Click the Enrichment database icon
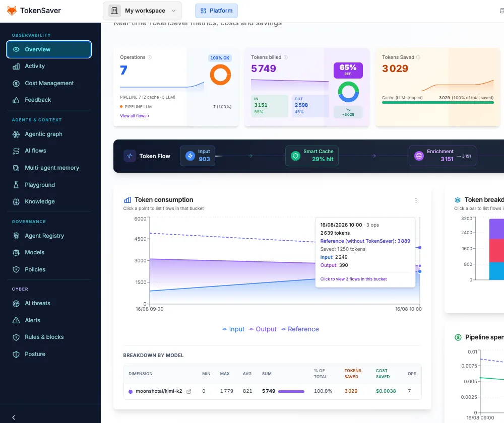Image resolution: width=504 pixels, height=423 pixels. 419,156
